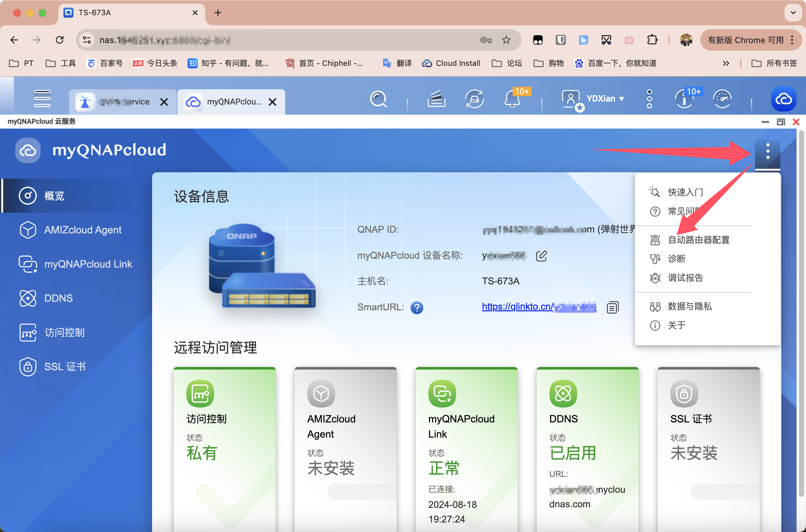
Task: Restore the myQNAPcloud window size button
Action: point(781,122)
